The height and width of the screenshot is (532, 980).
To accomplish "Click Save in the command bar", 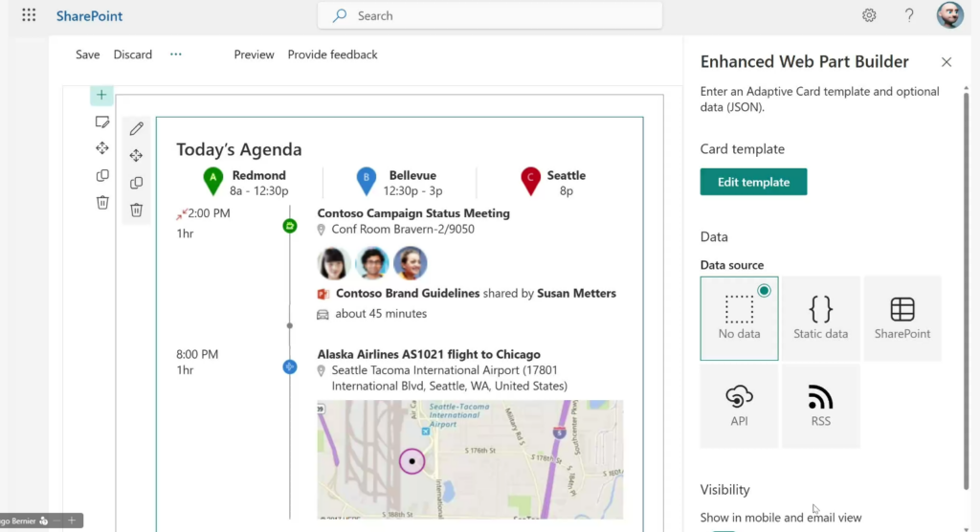I will (x=88, y=55).
